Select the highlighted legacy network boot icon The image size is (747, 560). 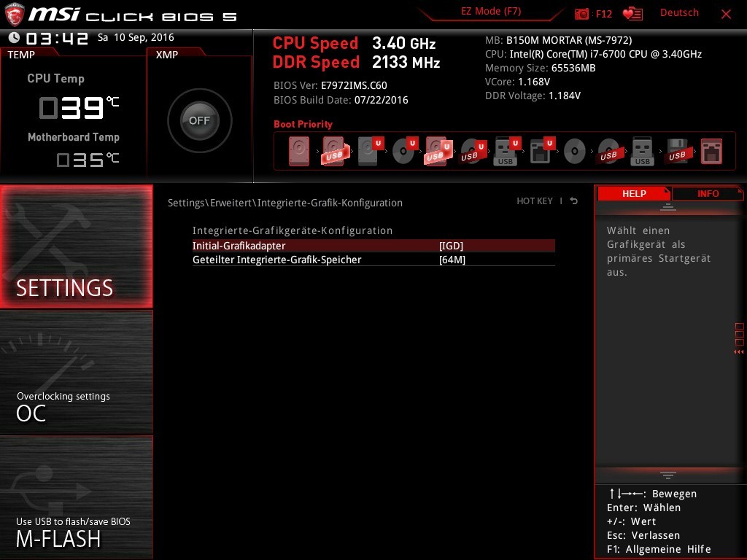[711, 152]
